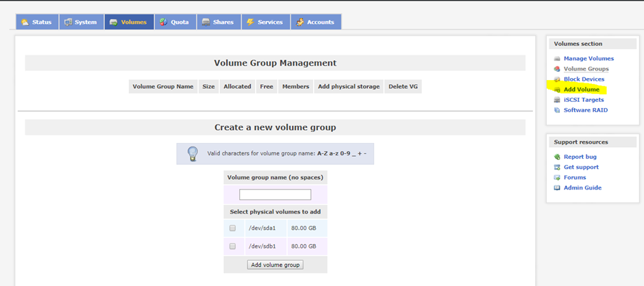This screenshot has width=644, height=286.
Task: Click the Block Devices icon
Action: (557, 79)
